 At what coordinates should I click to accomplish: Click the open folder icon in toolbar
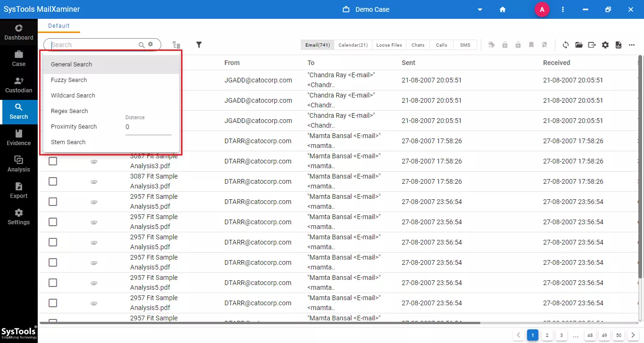579,45
